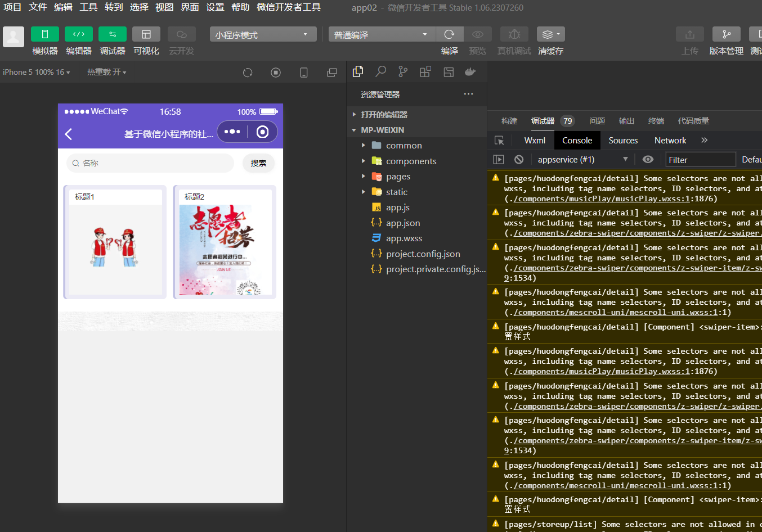The height and width of the screenshot is (532, 762).
Task: Switch to the build (构建) tab
Action: (509, 121)
